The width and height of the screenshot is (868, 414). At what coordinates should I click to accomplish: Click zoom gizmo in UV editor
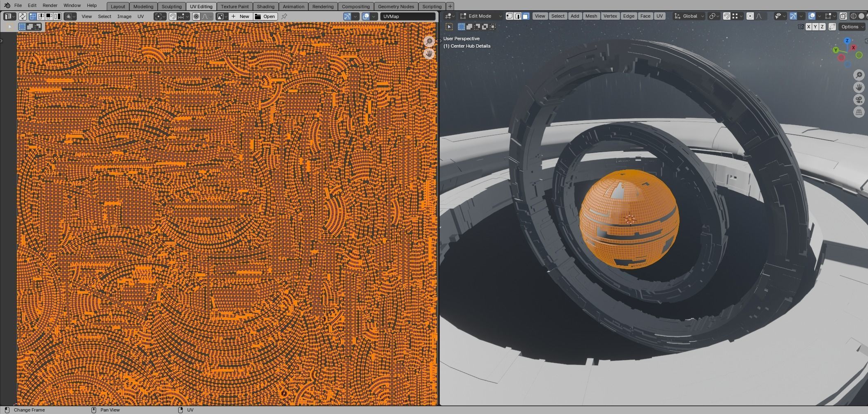pos(429,41)
